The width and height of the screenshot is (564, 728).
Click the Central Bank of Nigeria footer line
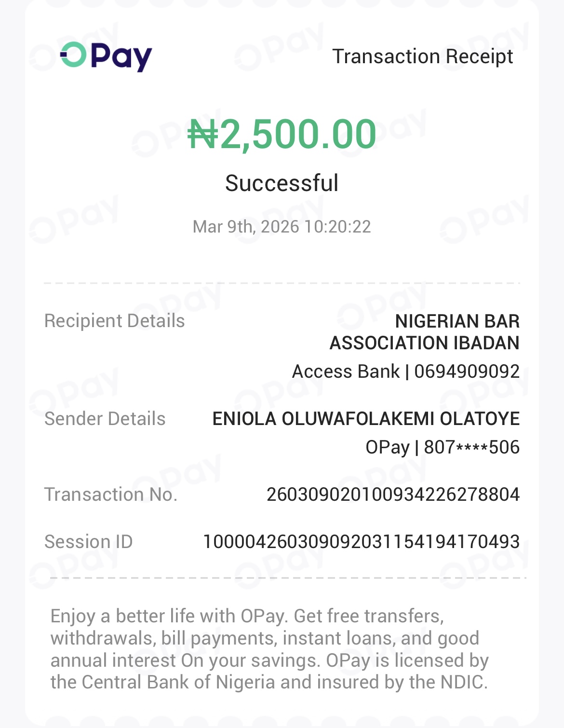(269, 682)
